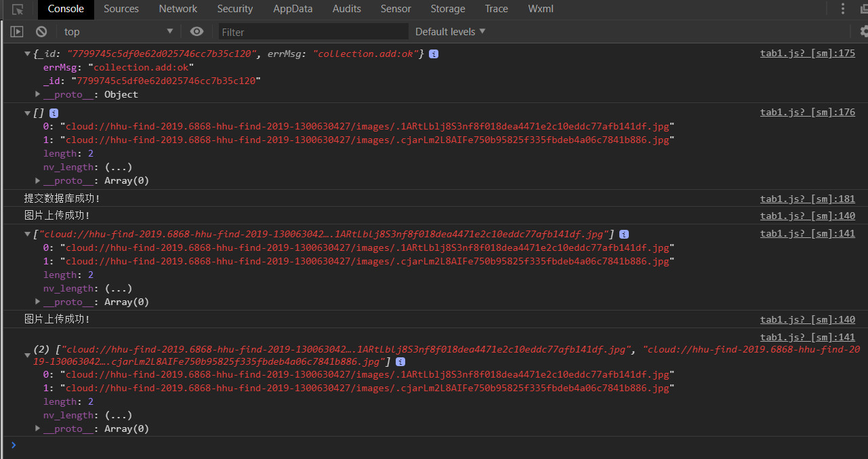Click info icon beside collection.add:ok object
The height and width of the screenshot is (459, 868).
pyautogui.click(x=434, y=54)
